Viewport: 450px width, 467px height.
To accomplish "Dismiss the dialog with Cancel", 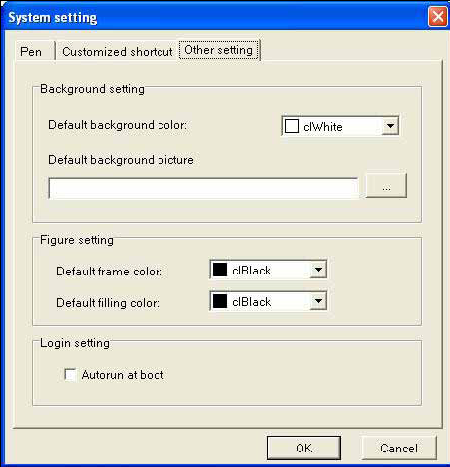I will [x=399, y=448].
